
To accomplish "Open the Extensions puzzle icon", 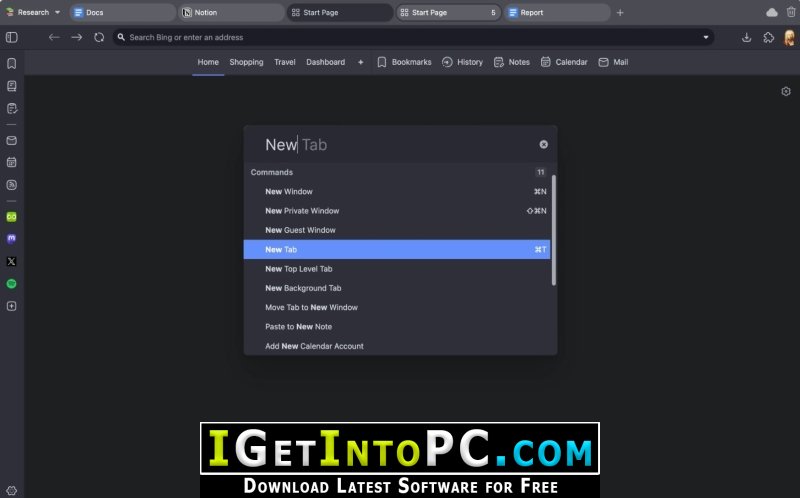I will (x=768, y=37).
